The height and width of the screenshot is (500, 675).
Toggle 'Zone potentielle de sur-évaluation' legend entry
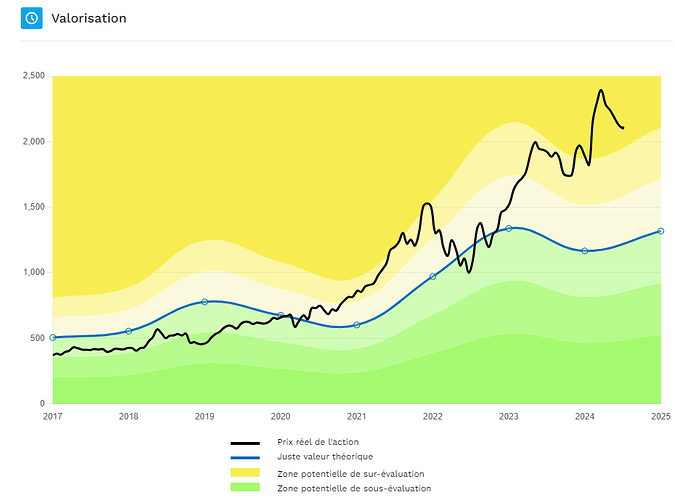(351, 474)
